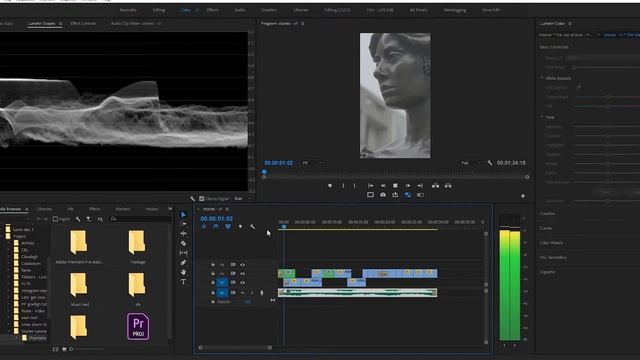Select the Track Select Forward tool
The height and width of the screenshot is (360, 640).
click(183, 224)
